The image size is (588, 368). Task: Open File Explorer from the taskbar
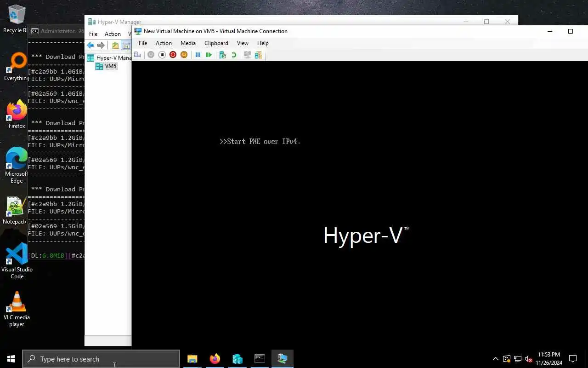click(192, 359)
